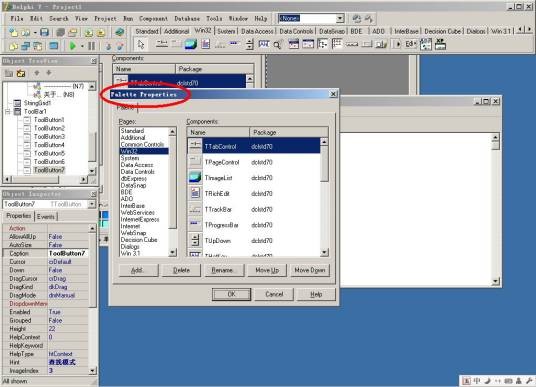Viewport: 536px width, 387px height.
Task: Click the wrench icon in the system tray
Action: pyautogui.click(x=530, y=381)
